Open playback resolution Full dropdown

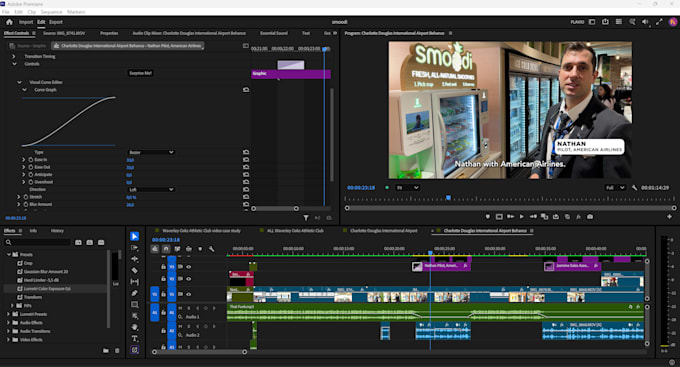pos(615,188)
